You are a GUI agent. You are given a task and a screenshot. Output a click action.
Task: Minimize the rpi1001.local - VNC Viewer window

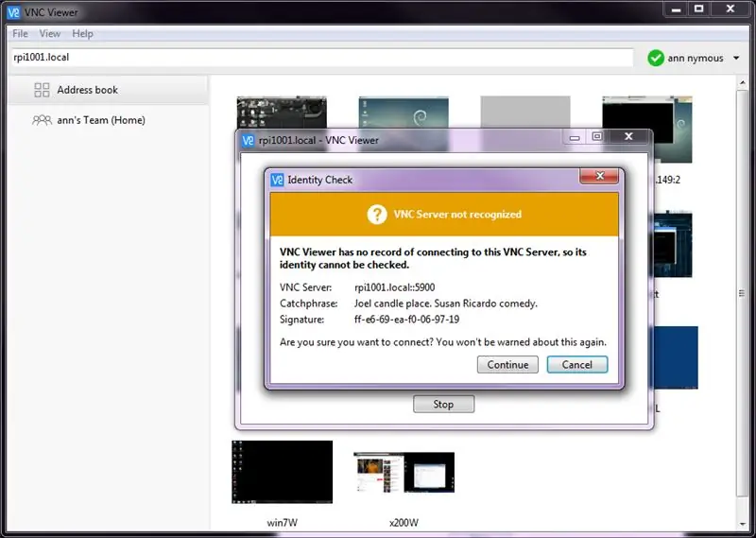(575, 137)
